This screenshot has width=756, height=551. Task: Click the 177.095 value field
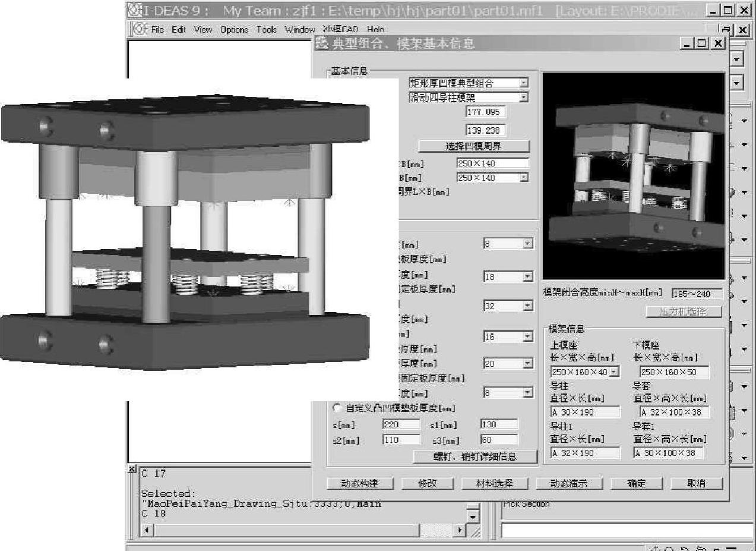(x=485, y=112)
